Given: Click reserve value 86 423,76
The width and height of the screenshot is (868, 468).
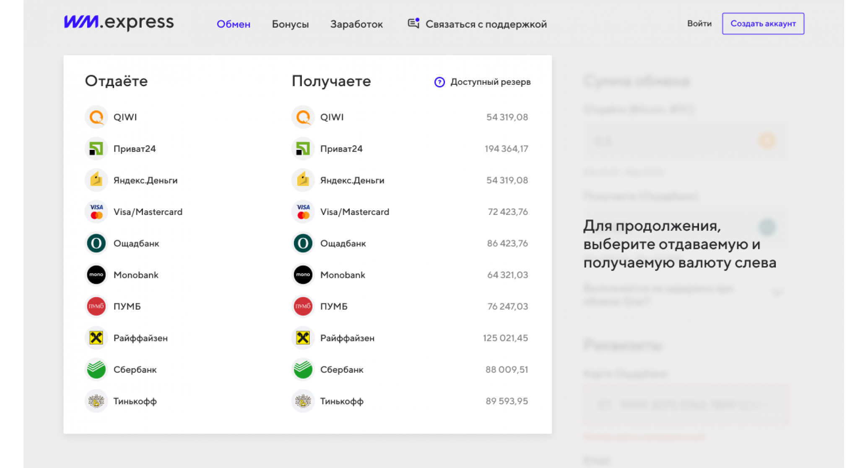Looking at the screenshot, I should pos(507,243).
